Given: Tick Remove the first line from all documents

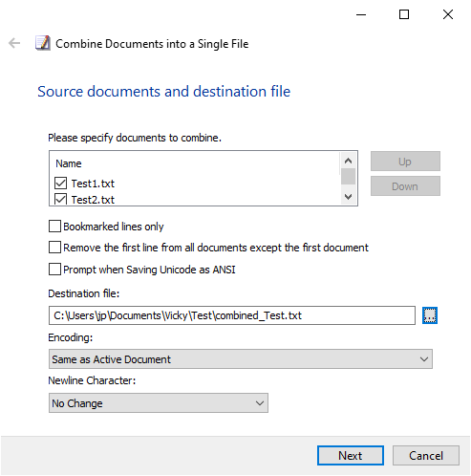Looking at the screenshot, I should 54,248.
